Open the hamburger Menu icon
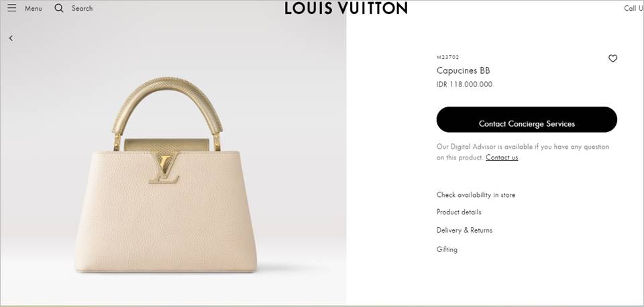The width and height of the screenshot is (644, 307). 12,8
